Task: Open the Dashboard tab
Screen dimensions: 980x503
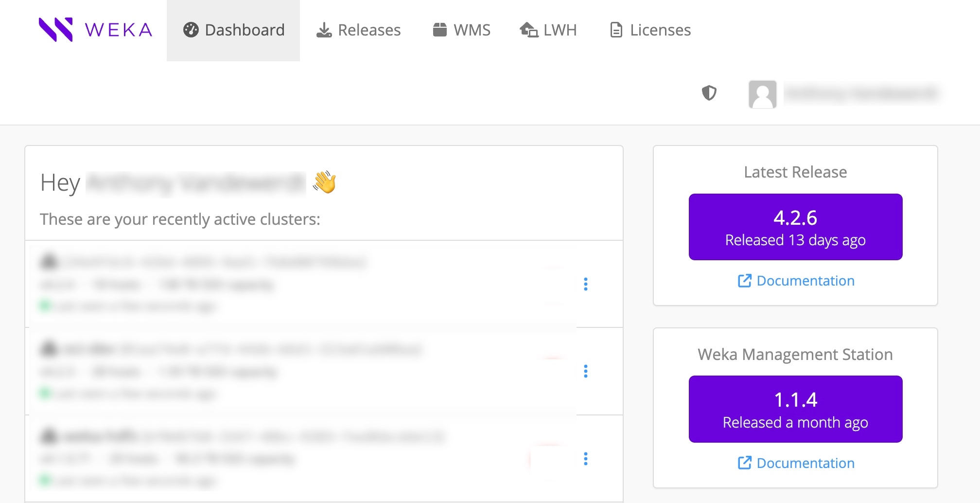Action: tap(233, 30)
